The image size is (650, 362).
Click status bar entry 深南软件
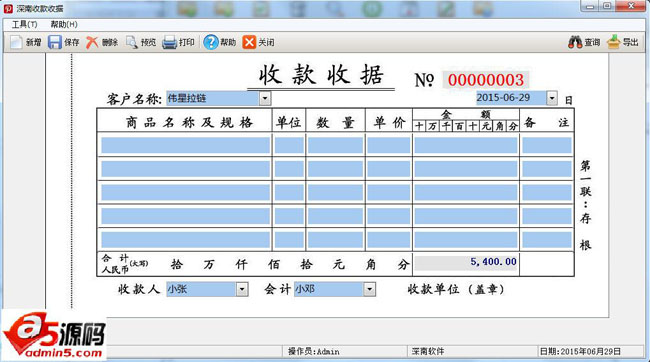point(428,352)
